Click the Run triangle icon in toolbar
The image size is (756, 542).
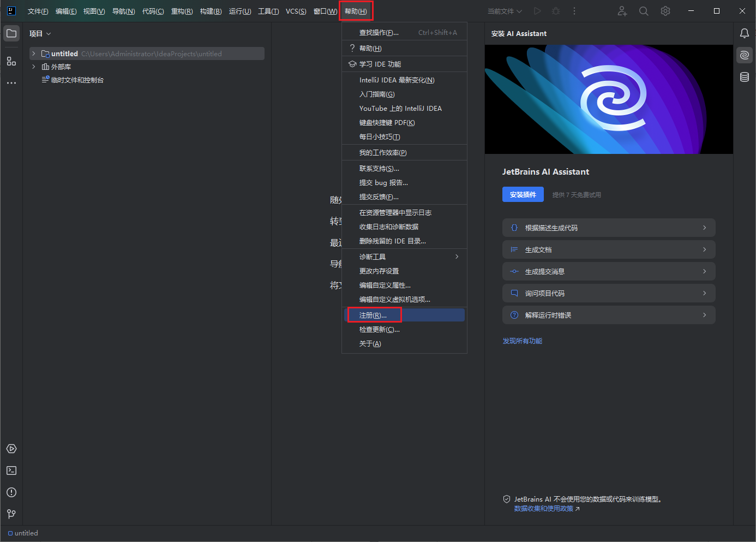pyautogui.click(x=537, y=11)
